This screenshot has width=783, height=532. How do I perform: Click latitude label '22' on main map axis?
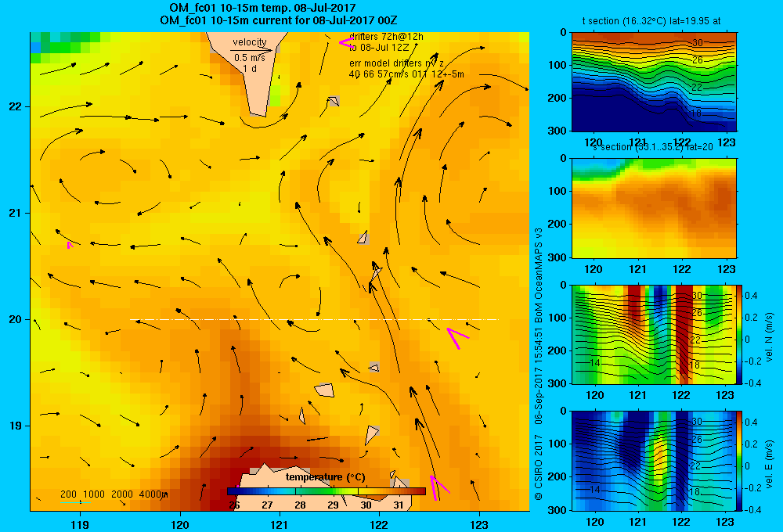click(15, 107)
